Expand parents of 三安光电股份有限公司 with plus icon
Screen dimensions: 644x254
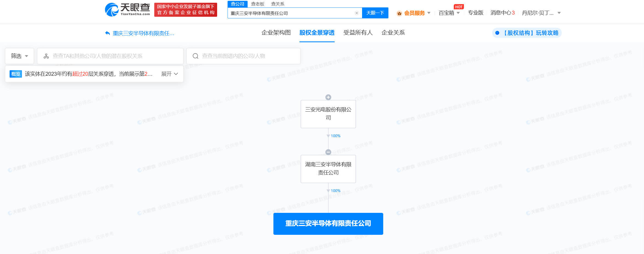[328, 97]
